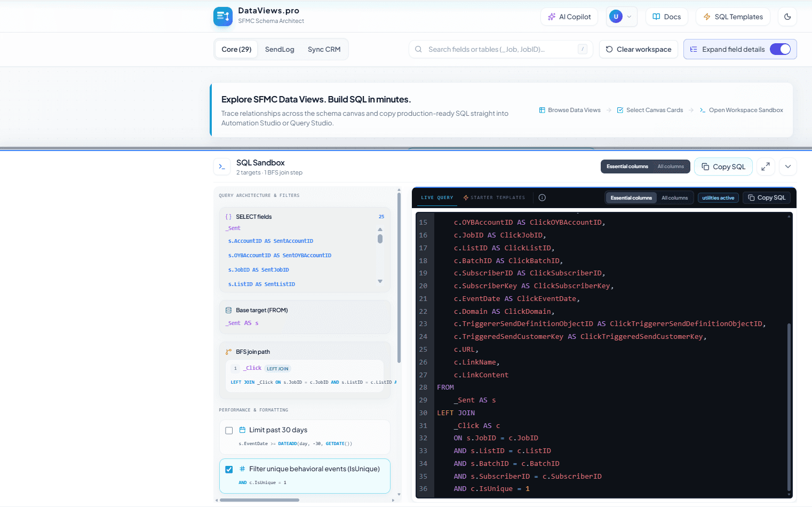This screenshot has width=812, height=507.
Task: Select Essential columns in editor toolbar
Action: (631, 197)
